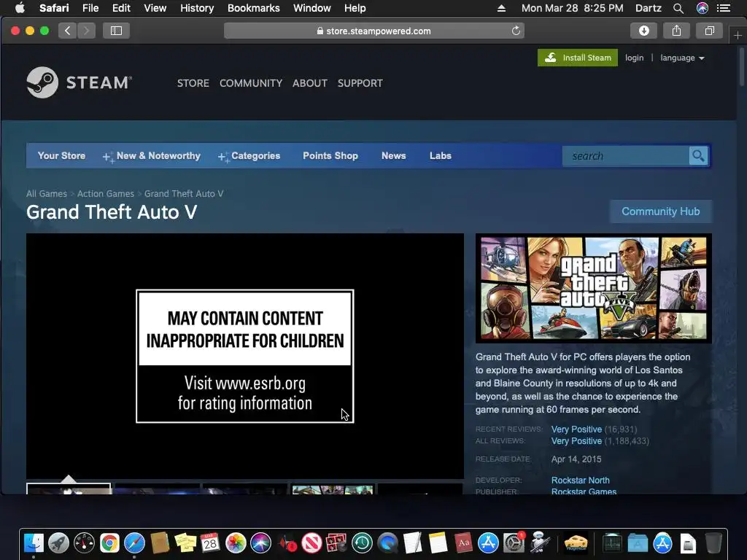Open QuickTime Player from the Dock
747x560 pixels.
click(x=387, y=542)
